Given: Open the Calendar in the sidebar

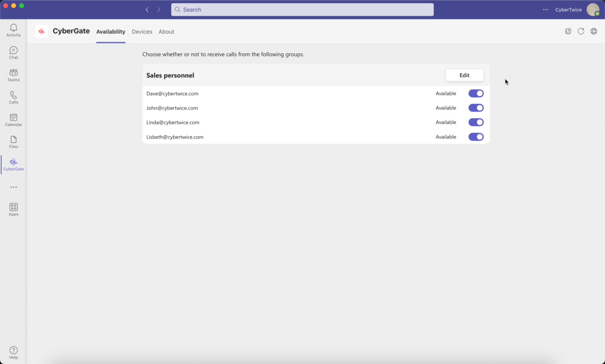Looking at the screenshot, I should click(14, 120).
